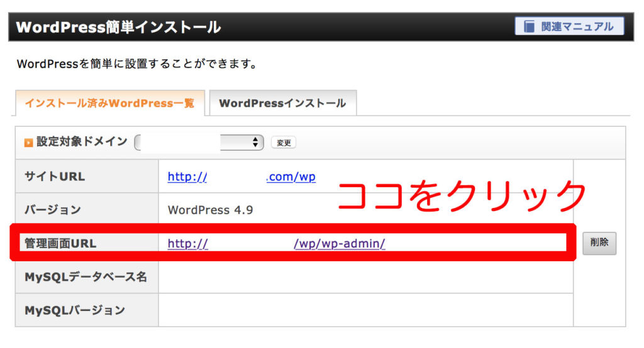The image size is (644, 348).
Task: Open the 設定対象ドメイン dropdown
Action: pyautogui.click(x=199, y=143)
